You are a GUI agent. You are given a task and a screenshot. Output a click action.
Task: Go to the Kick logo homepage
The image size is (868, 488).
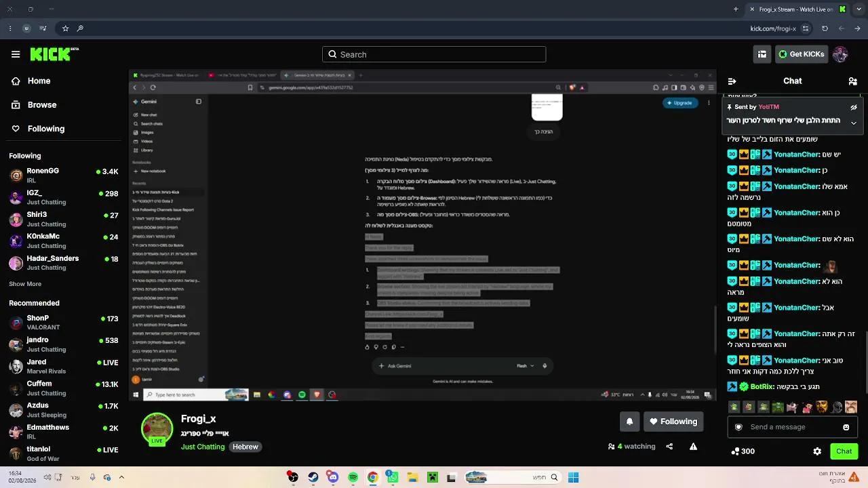point(54,54)
